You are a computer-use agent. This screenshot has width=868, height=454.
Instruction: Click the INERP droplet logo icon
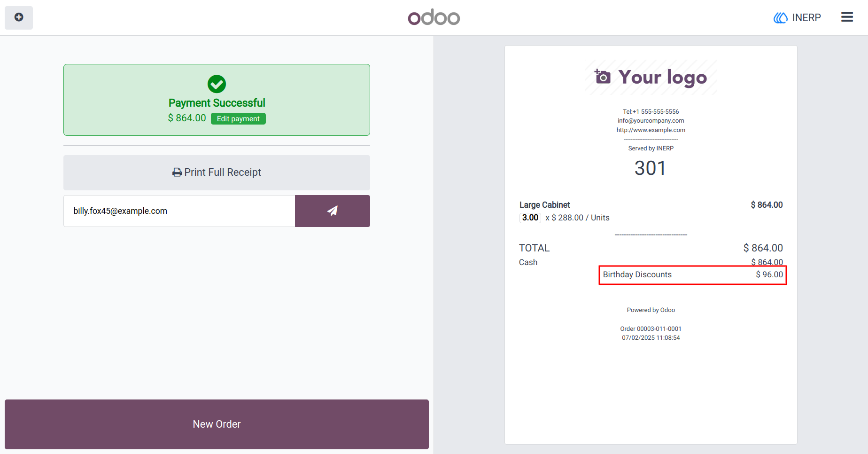point(780,18)
